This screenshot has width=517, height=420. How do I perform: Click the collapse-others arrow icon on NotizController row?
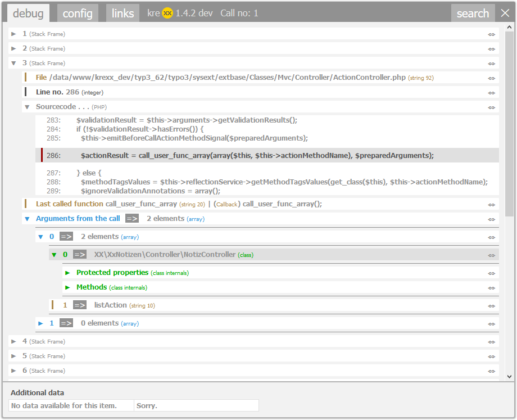point(492,255)
